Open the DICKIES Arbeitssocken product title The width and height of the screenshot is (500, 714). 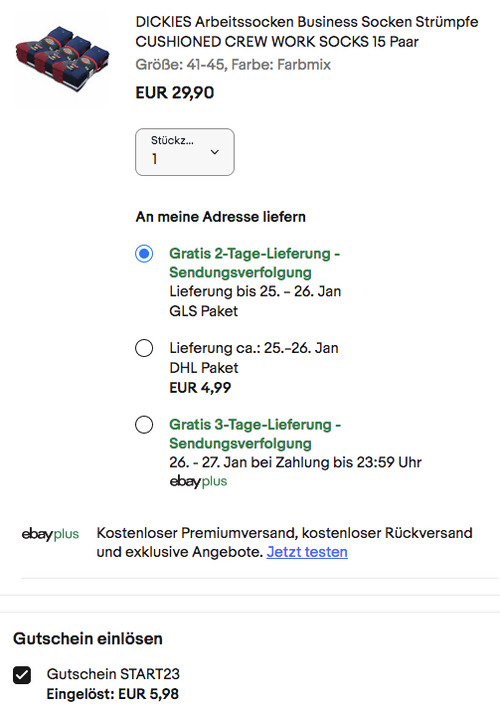pyautogui.click(x=306, y=32)
